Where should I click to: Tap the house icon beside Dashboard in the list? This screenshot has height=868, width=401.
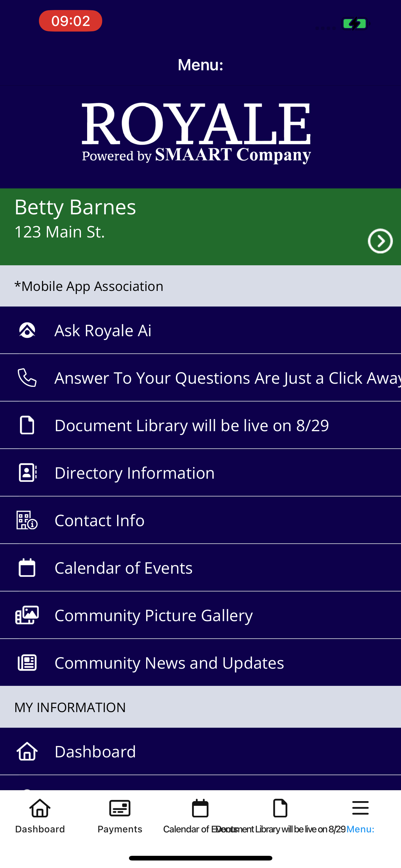(x=27, y=751)
